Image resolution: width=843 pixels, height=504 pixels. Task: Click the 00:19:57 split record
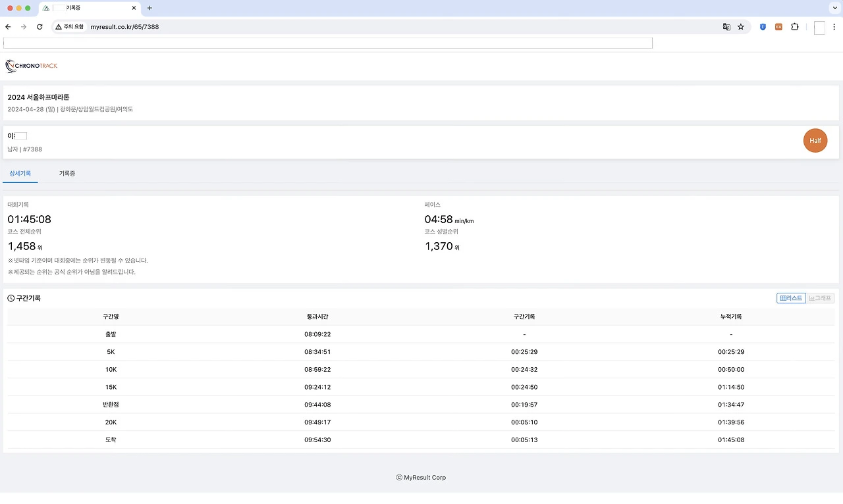click(524, 405)
